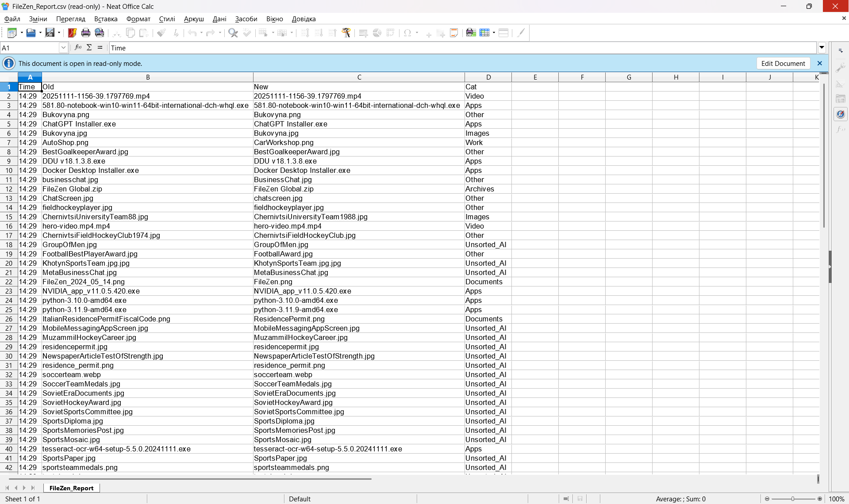Open the freeze rows and columns dropdown
The width and height of the screenshot is (849, 504).
click(x=493, y=33)
